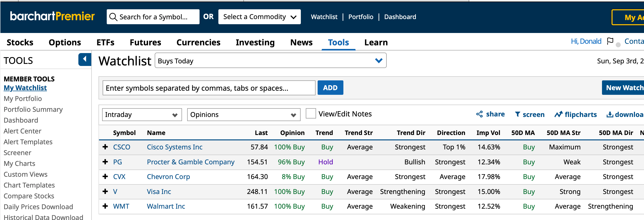
Task: Click the New Watchlist button
Action: pos(623,88)
